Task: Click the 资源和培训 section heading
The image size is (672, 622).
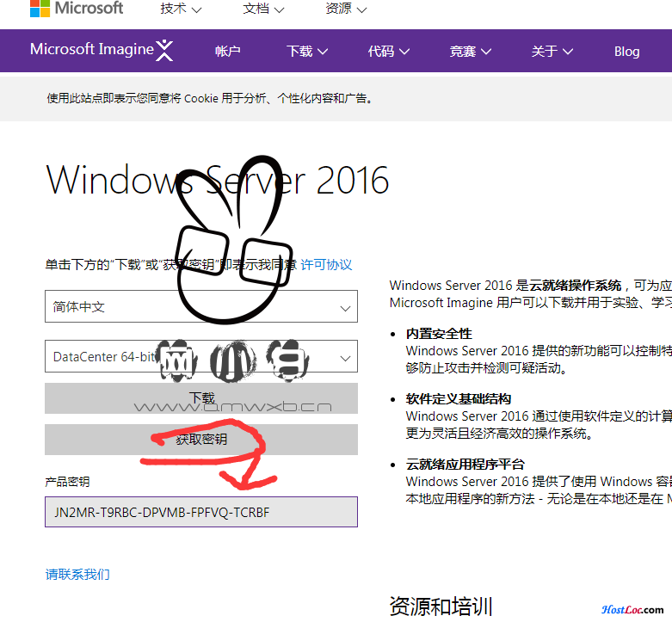Action: click(x=441, y=607)
